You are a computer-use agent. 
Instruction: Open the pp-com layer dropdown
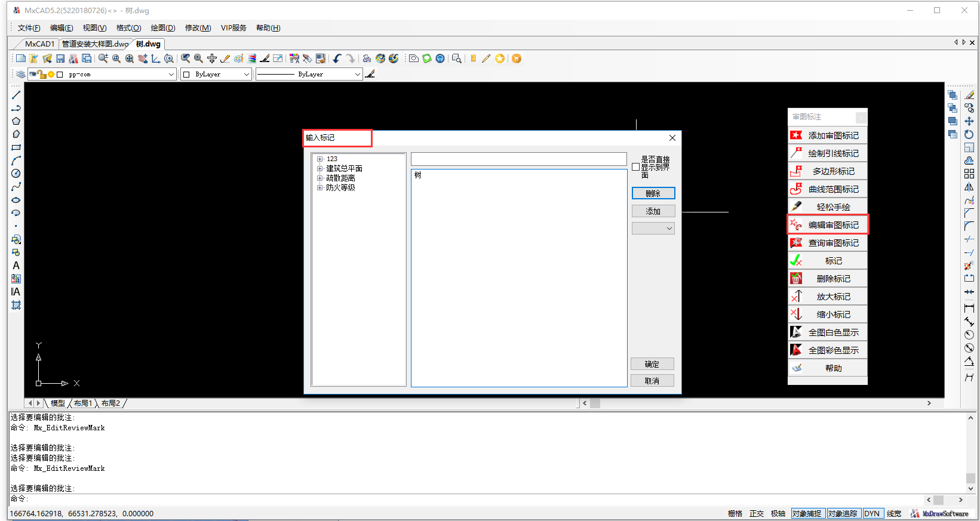coord(171,75)
